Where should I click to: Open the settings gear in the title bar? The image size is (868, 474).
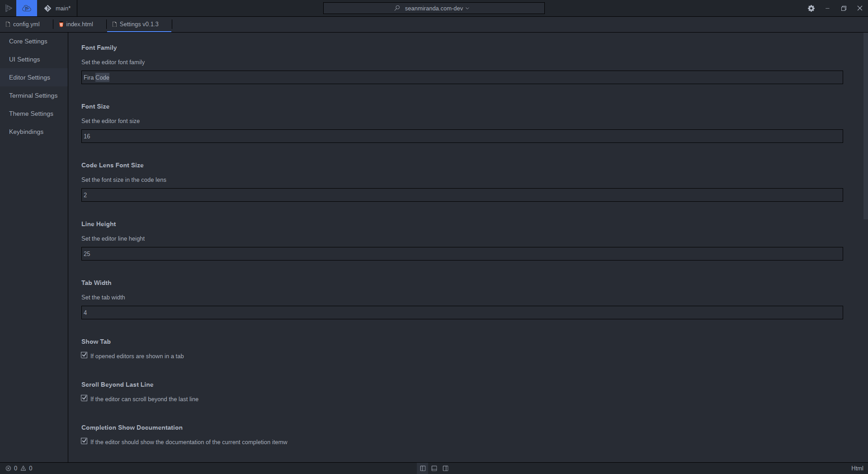click(811, 8)
